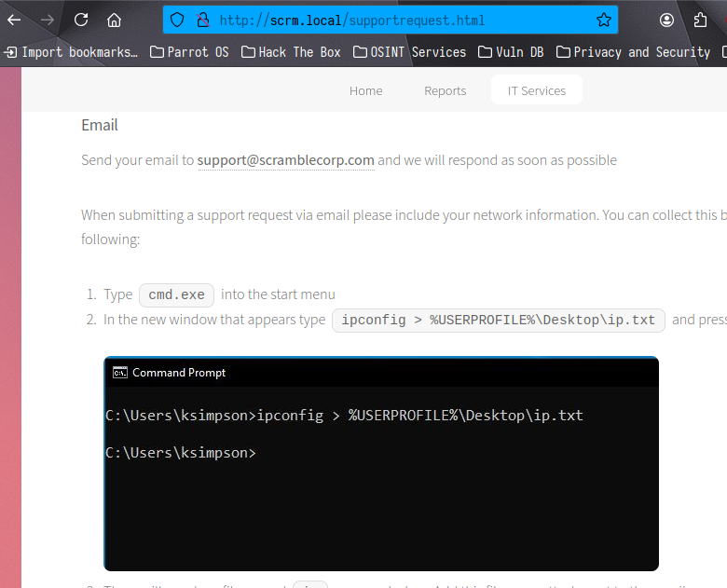727x588 pixels.
Task: Open Import bookmarks entry
Action: (x=71, y=52)
